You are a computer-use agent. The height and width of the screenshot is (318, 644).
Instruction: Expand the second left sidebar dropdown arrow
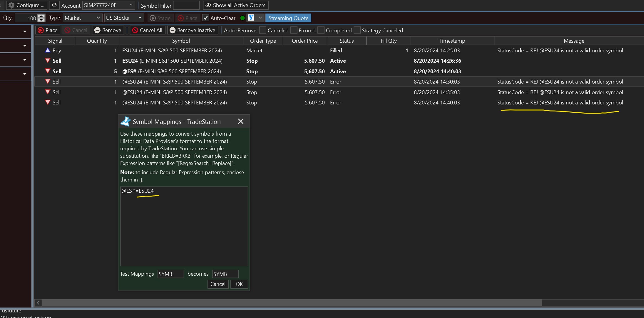point(25,46)
